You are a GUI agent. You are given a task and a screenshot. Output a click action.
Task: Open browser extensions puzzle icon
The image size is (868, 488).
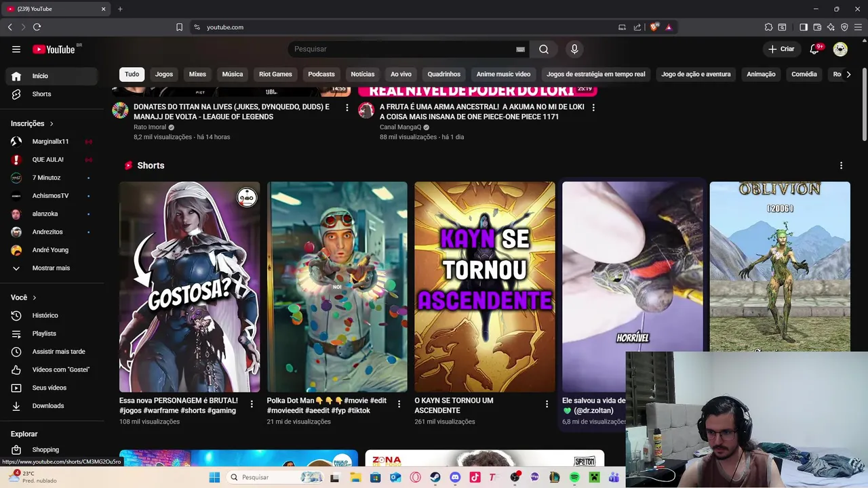[x=768, y=27]
